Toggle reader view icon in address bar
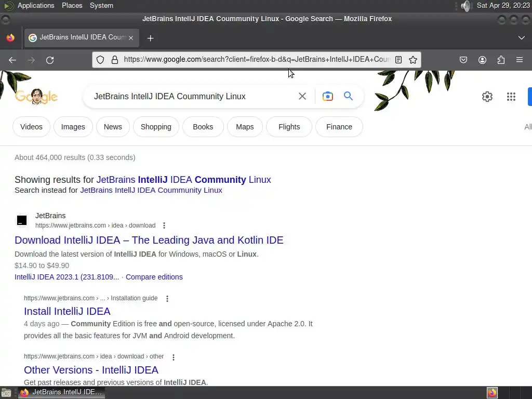532x399 pixels. pos(398,60)
